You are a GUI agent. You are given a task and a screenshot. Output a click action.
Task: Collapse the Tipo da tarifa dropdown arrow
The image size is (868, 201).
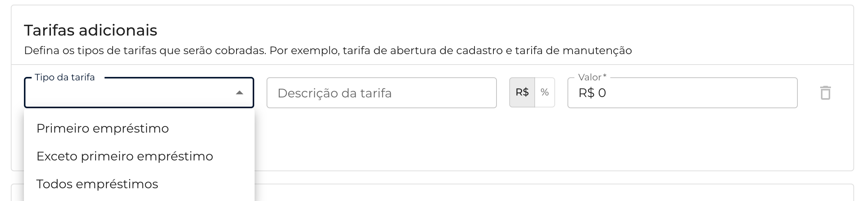pyautogui.click(x=240, y=93)
